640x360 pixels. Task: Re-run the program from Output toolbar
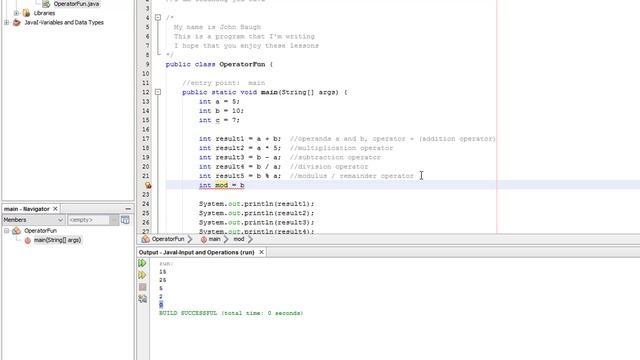(142, 263)
